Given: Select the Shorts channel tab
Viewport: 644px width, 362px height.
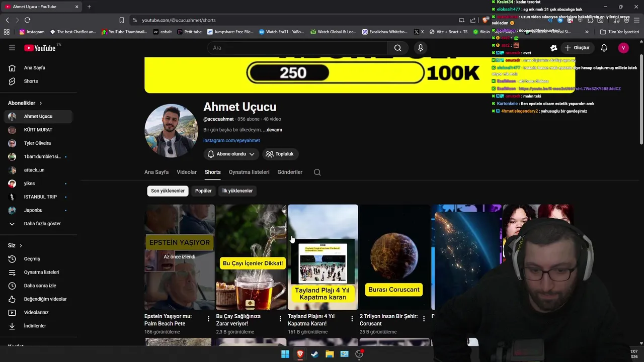Looking at the screenshot, I should pyautogui.click(x=213, y=172).
